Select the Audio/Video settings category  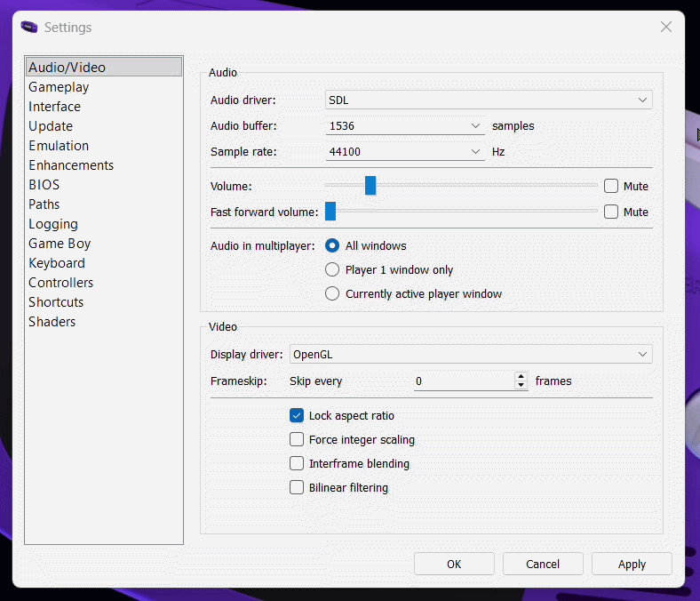tap(104, 67)
